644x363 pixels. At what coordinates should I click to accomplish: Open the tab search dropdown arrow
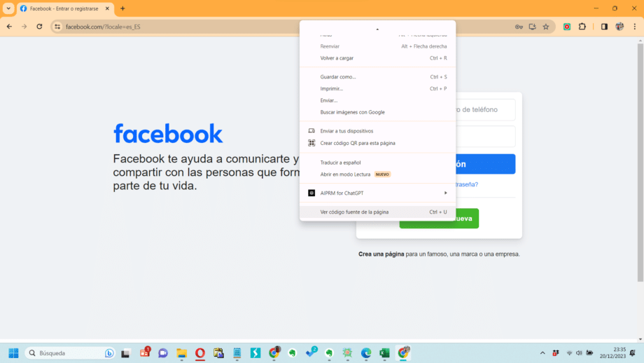pyautogui.click(x=8, y=8)
